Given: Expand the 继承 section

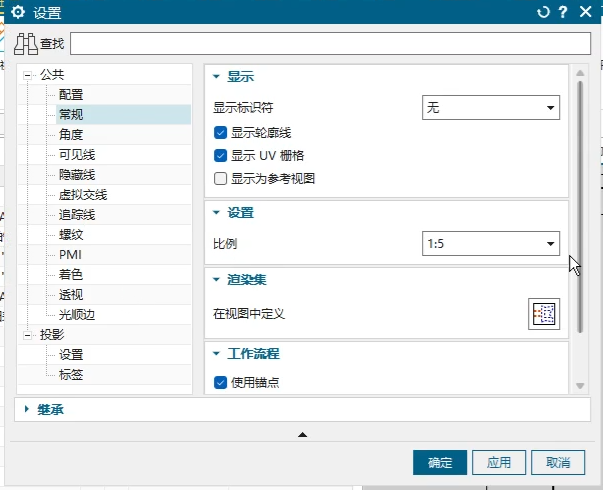Looking at the screenshot, I should point(27,409).
